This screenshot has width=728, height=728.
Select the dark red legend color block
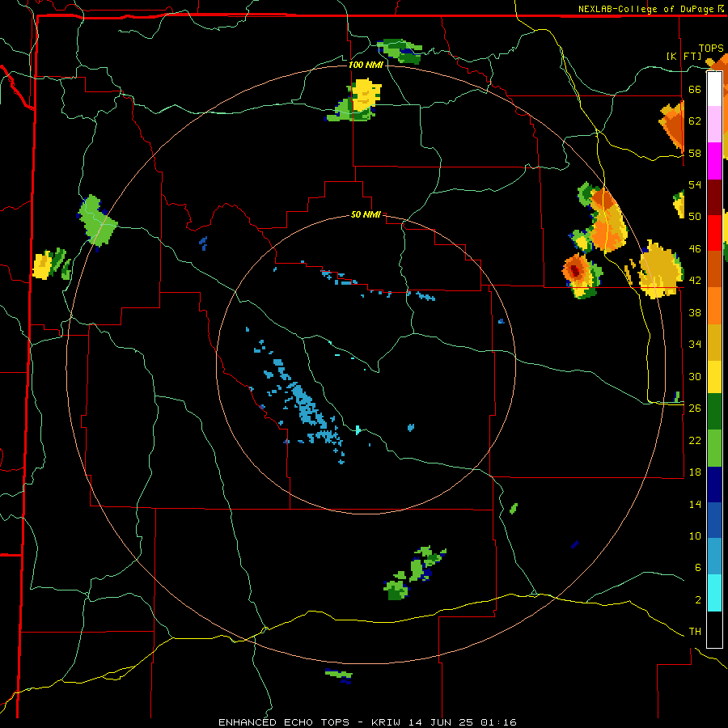pyautogui.click(x=714, y=197)
